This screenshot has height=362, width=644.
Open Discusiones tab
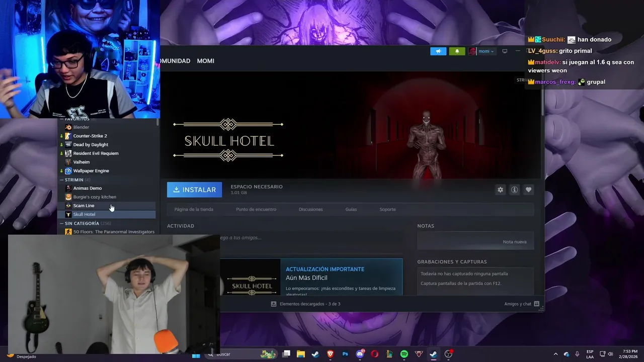[x=310, y=209]
